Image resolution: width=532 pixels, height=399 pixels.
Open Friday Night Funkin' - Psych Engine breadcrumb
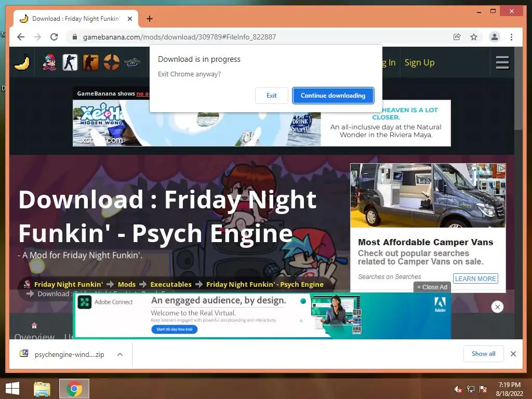point(264,284)
